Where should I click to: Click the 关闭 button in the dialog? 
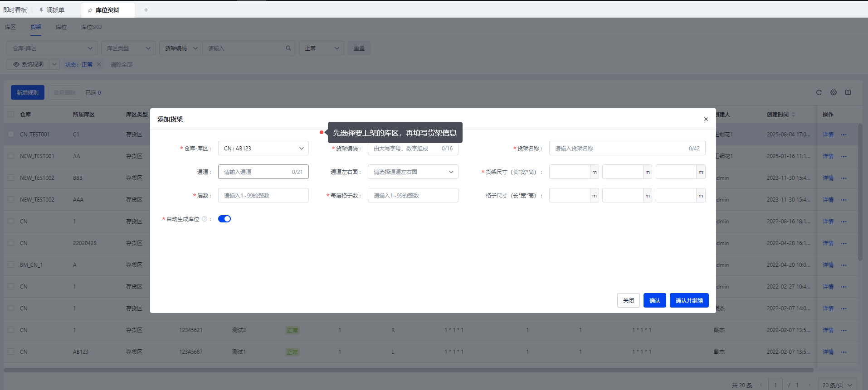pos(629,300)
